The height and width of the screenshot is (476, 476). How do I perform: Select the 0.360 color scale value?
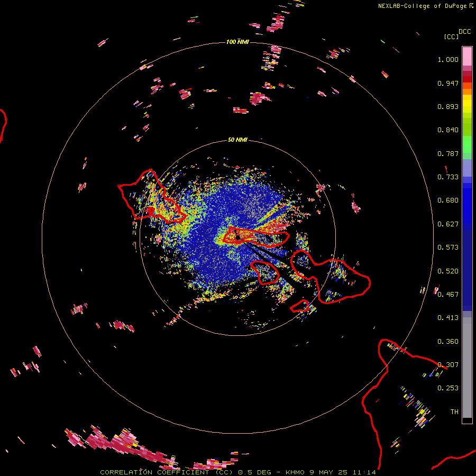448,342
